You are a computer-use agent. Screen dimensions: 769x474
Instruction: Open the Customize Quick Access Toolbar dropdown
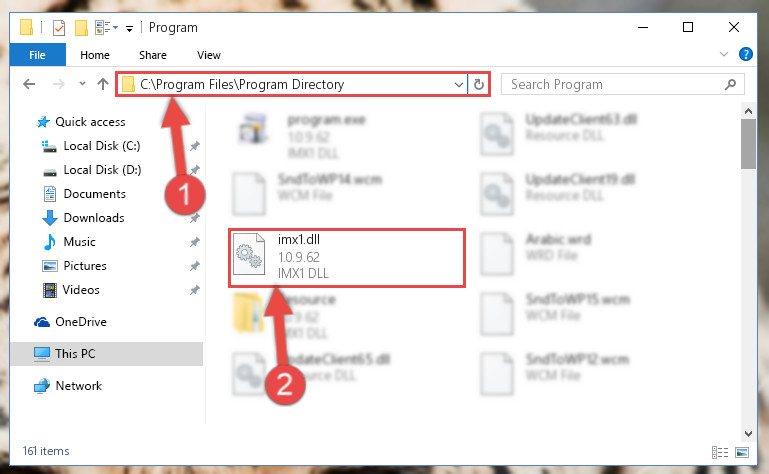click(129, 29)
